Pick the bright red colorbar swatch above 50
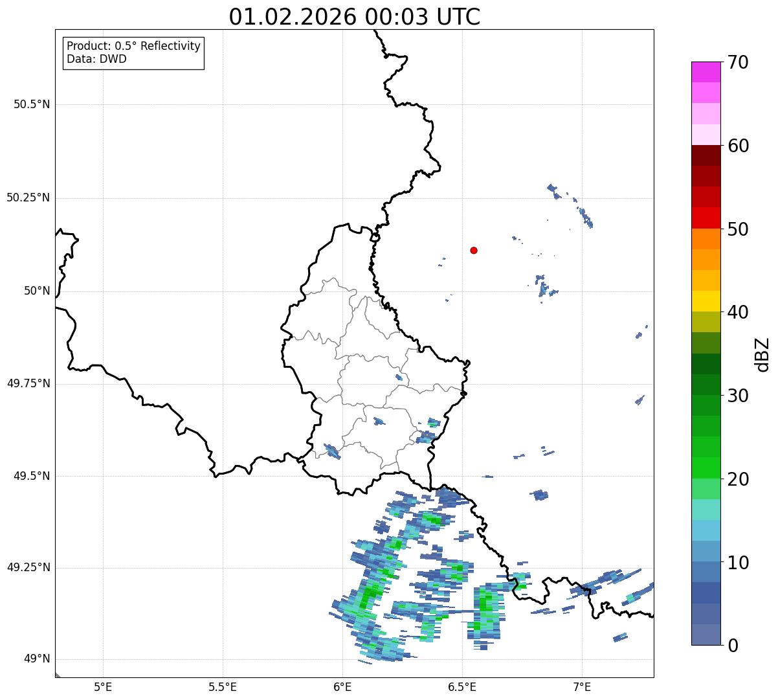This screenshot has height=700, width=778. (706, 218)
